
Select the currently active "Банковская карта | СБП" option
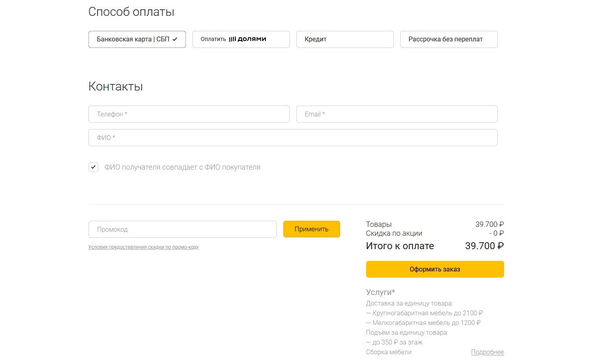(x=137, y=39)
